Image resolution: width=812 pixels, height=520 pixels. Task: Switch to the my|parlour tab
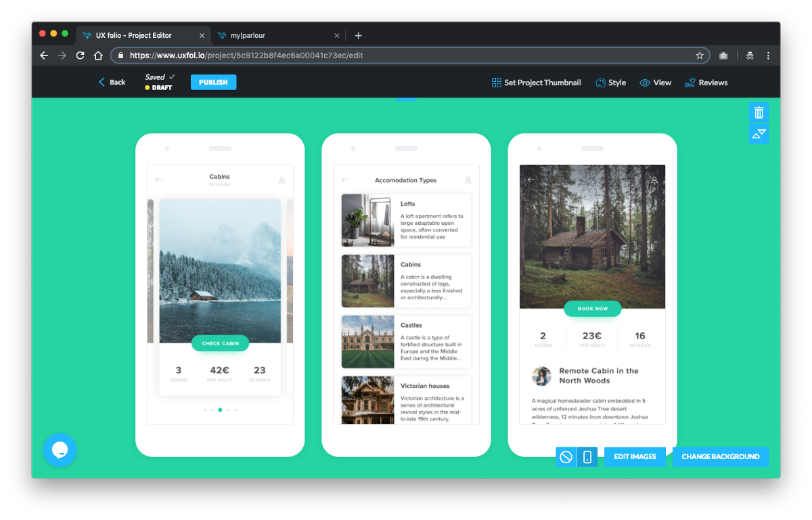pos(279,35)
